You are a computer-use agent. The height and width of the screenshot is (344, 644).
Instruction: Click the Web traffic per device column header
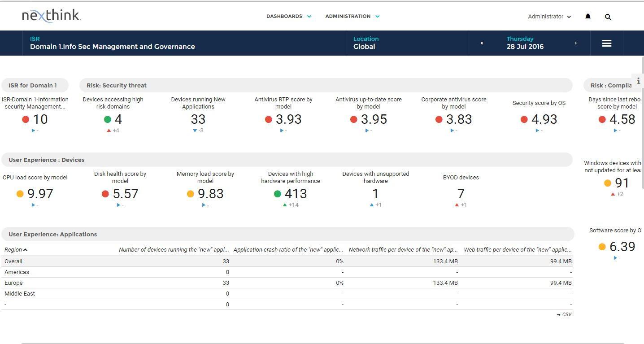pos(518,250)
